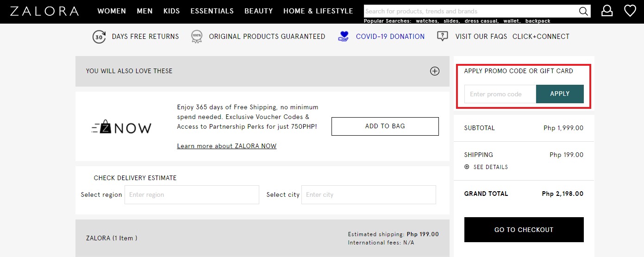
Task: Click the search magnifier icon
Action: click(584, 11)
